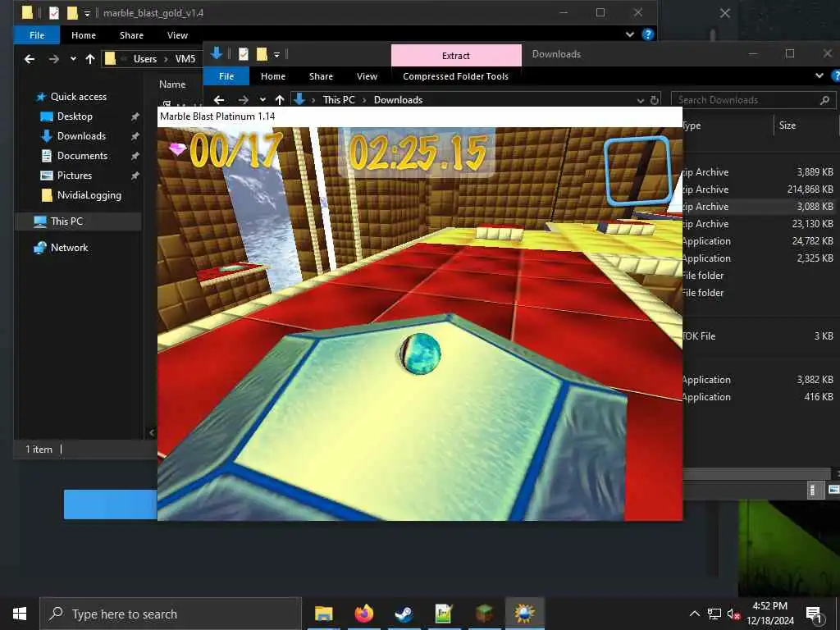The image size is (840, 630).
Task: Go forward in Downloads window
Action: pos(243,100)
